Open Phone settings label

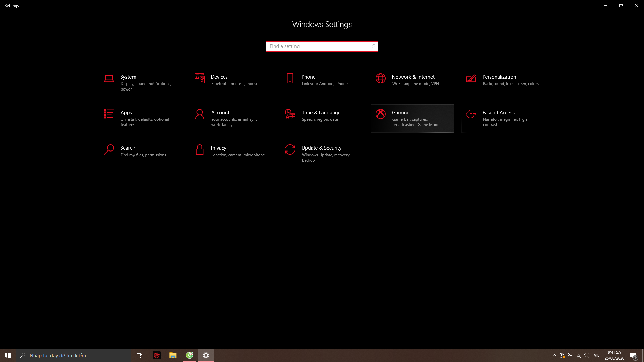pyautogui.click(x=308, y=77)
